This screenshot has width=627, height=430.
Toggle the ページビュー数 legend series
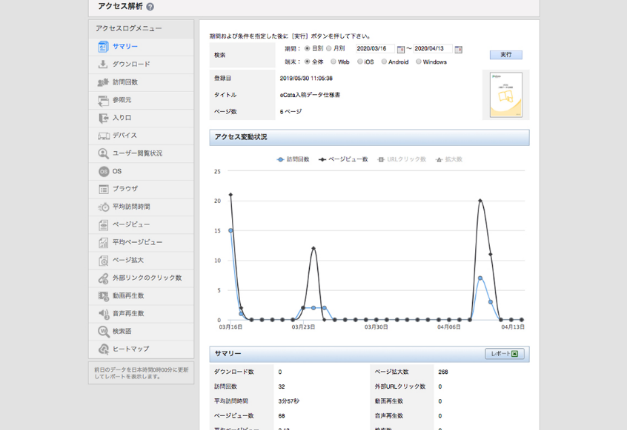[x=343, y=159]
